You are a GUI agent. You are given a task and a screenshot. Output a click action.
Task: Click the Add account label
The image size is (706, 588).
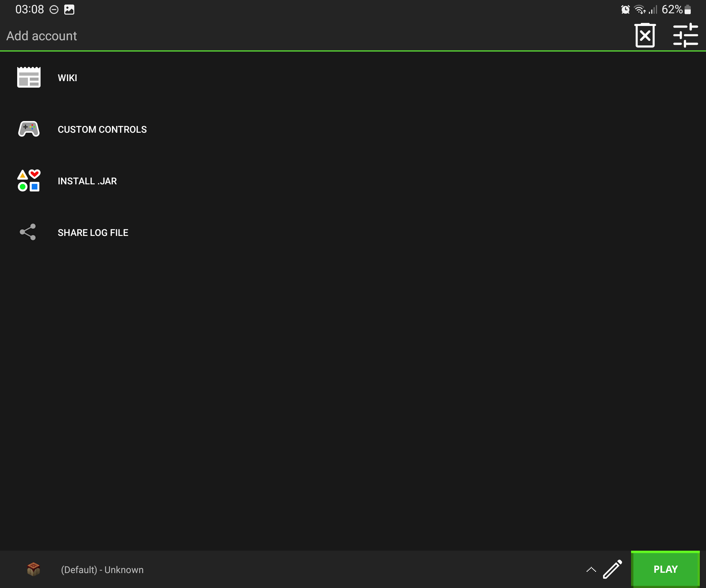pyautogui.click(x=42, y=36)
